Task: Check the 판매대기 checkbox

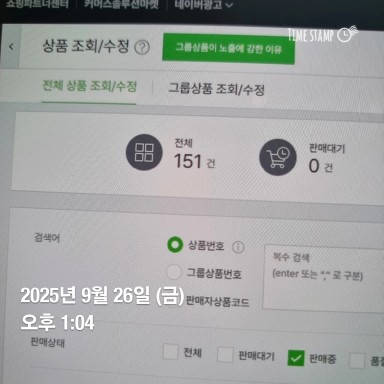Action: point(225,354)
